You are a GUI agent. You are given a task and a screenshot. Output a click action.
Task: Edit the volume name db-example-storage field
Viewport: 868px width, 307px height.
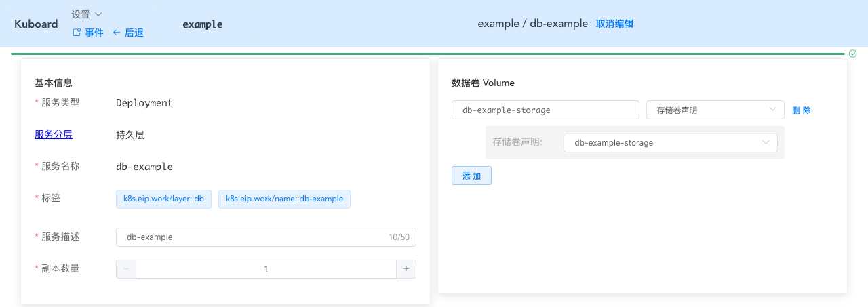pos(545,110)
